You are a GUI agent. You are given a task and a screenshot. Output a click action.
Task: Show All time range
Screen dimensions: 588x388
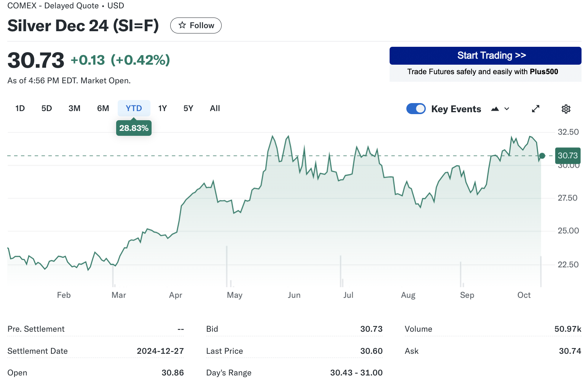tap(215, 108)
